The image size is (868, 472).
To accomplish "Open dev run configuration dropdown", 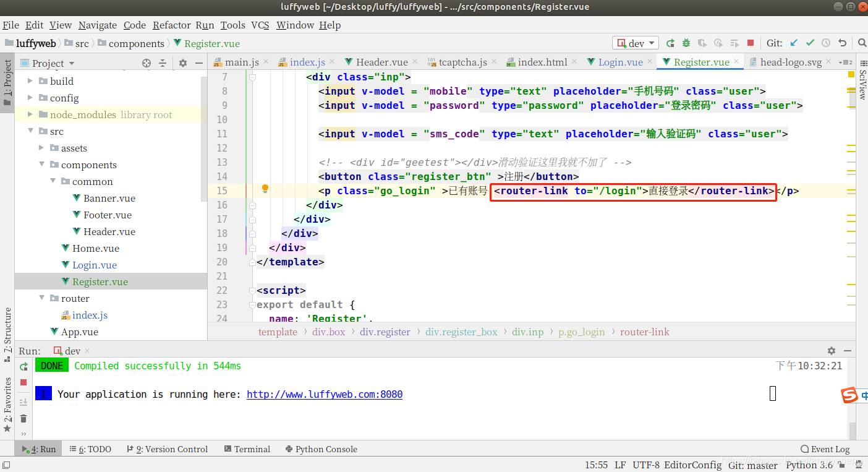I will 636,43.
